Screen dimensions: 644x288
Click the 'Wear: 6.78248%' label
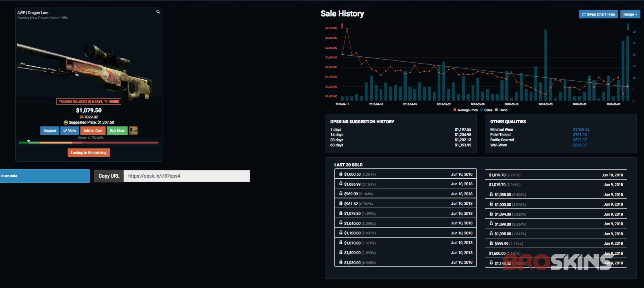90,138
